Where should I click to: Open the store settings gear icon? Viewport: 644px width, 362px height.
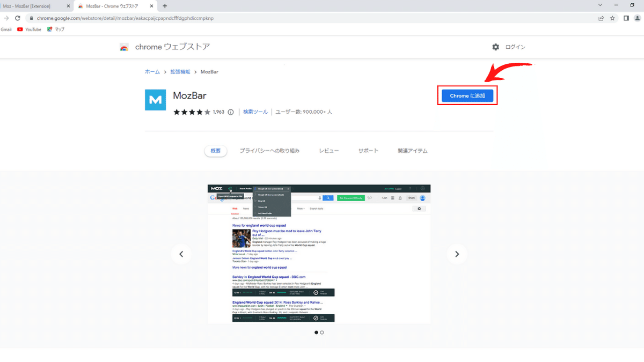pyautogui.click(x=495, y=47)
